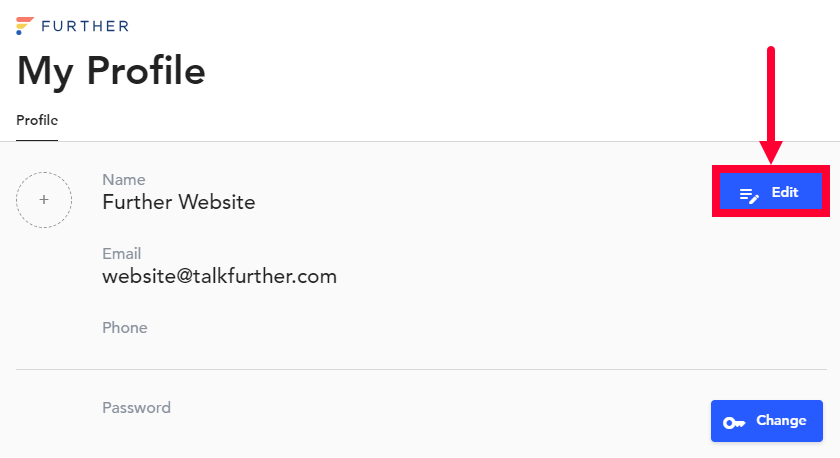Click the Change password button label
Screen dimensions: 840x458
(x=781, y=421)
